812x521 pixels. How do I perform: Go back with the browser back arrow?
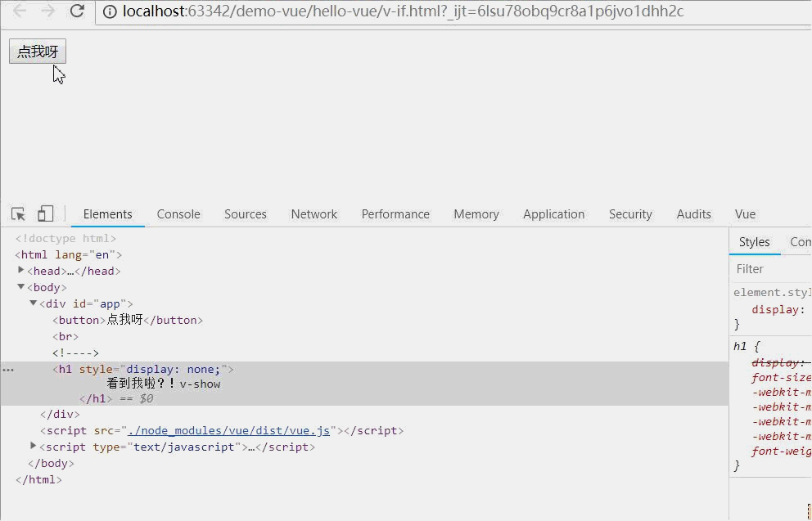pyautogui.click(x=20, y=11)
